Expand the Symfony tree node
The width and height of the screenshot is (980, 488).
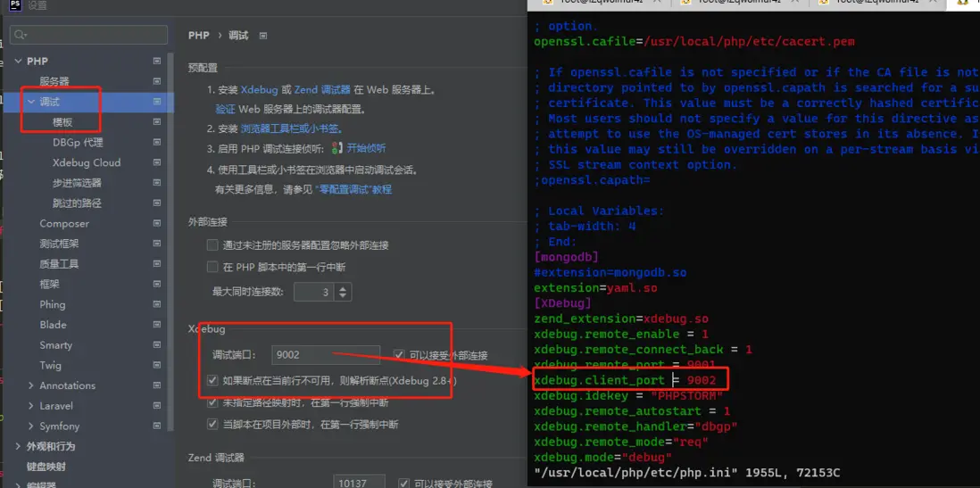tap(30, 426)
